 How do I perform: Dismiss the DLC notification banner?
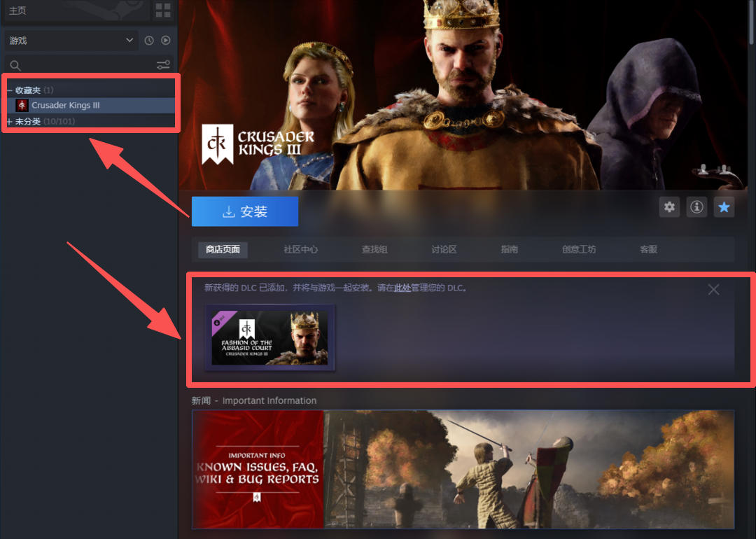[x=713, y=290]
